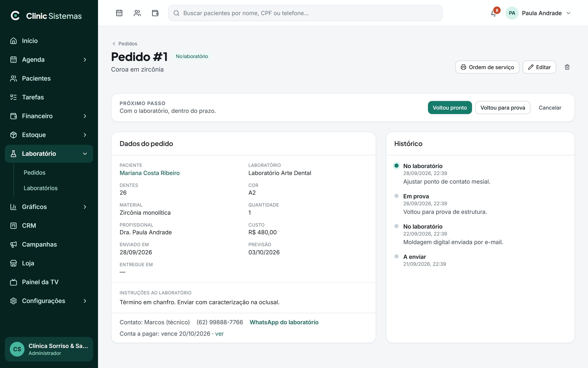Expand the Agenda submenu chevron
The height and width of the screenshot is (368, 588).
(x=85, y=60)
